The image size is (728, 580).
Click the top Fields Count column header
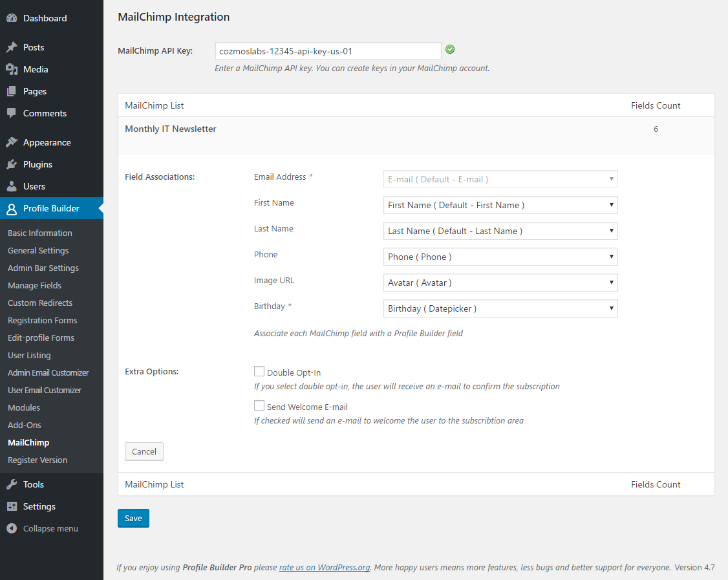tap(656, 105)
